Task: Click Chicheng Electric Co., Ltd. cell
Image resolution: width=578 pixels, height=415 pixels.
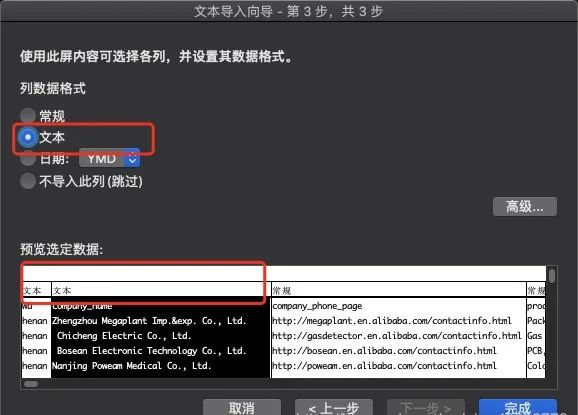Action: click(x=124, y=336)
